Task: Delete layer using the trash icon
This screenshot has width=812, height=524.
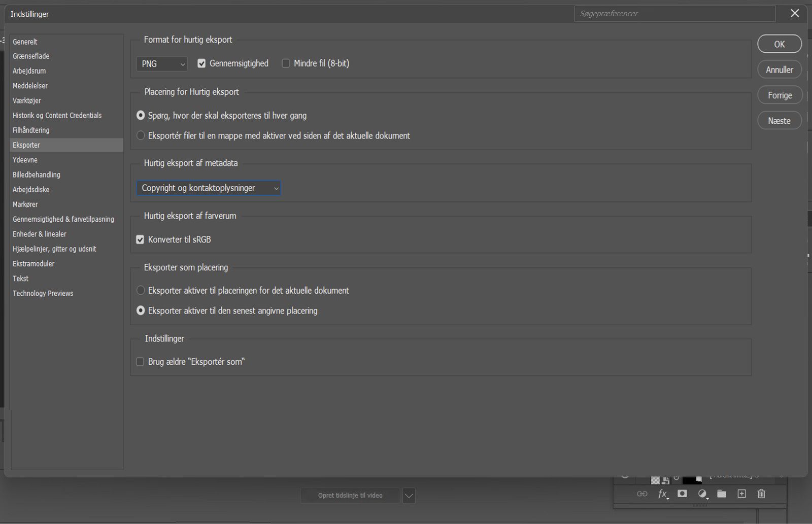Action: click(761, 494)
